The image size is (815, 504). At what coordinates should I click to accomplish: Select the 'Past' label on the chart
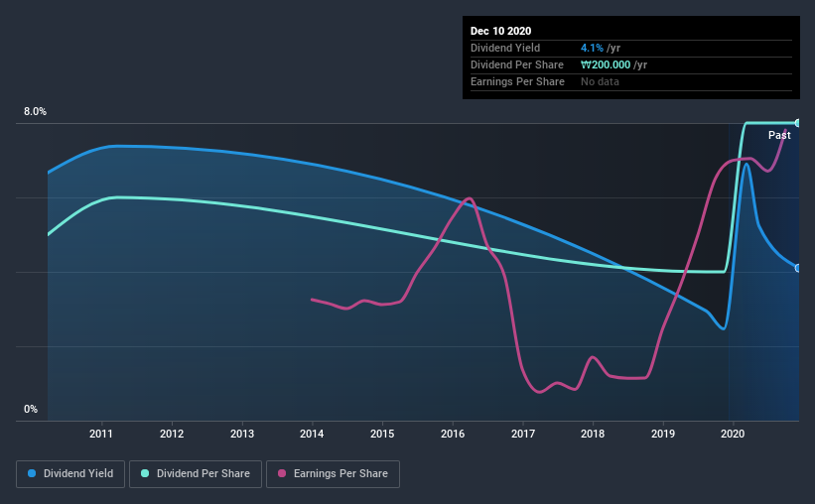(x=779, y=135)
